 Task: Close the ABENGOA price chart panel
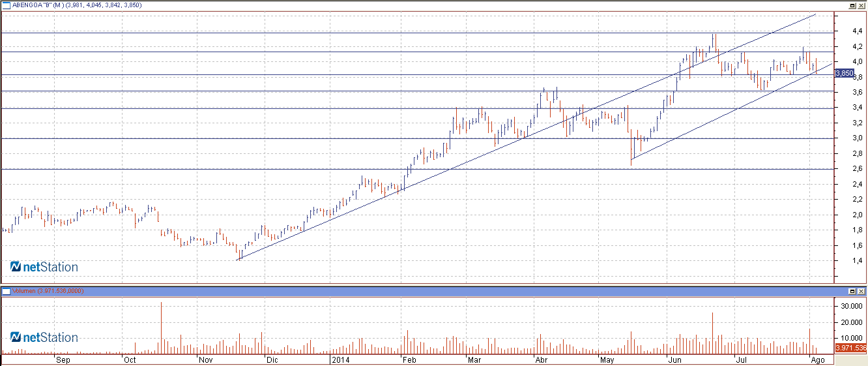click(x=861, y=5)
